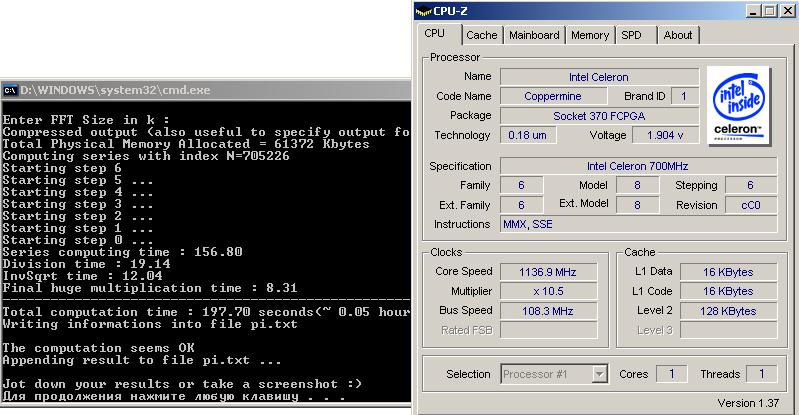Click the Model value field
The width and height of the screenshot is (799, 415).
tap(637, 185)
